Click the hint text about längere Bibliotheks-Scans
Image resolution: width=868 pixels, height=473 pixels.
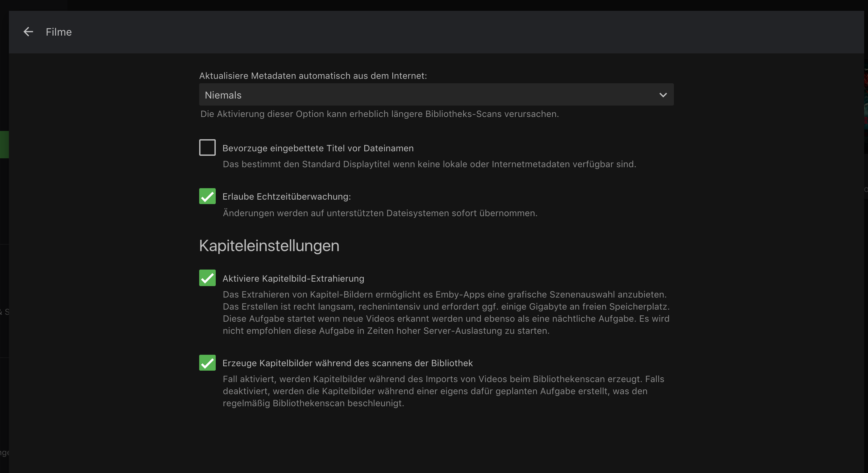(379, 114)
